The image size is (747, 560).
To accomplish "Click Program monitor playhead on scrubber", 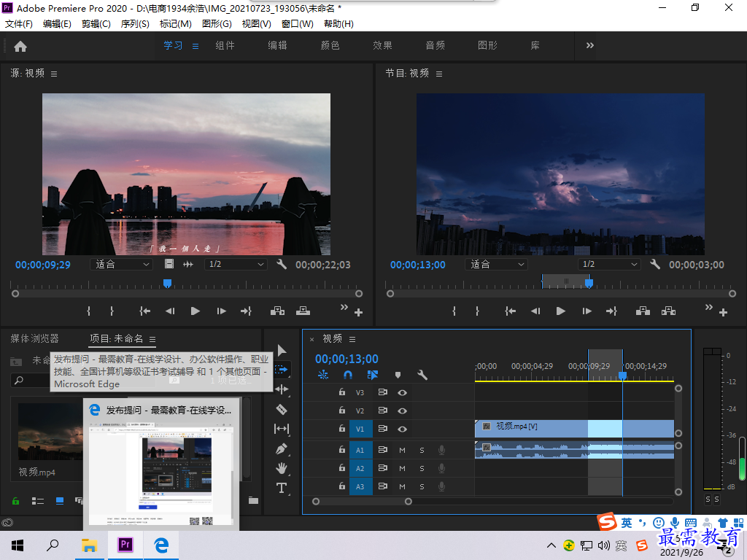I will pos(589,284).
